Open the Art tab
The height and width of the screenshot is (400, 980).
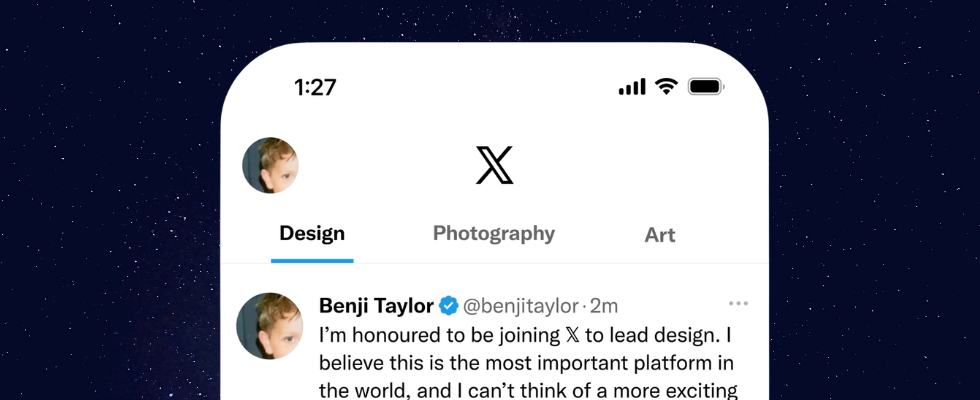pyautogui.click(x=660, y=235)
